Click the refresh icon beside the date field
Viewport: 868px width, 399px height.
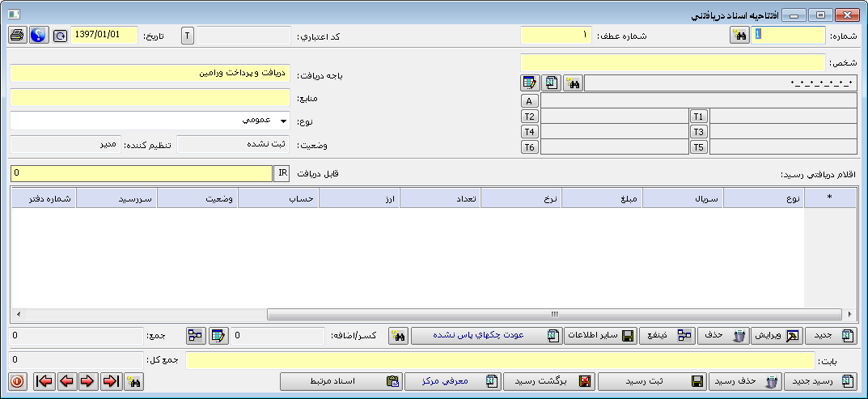point(60,36)
